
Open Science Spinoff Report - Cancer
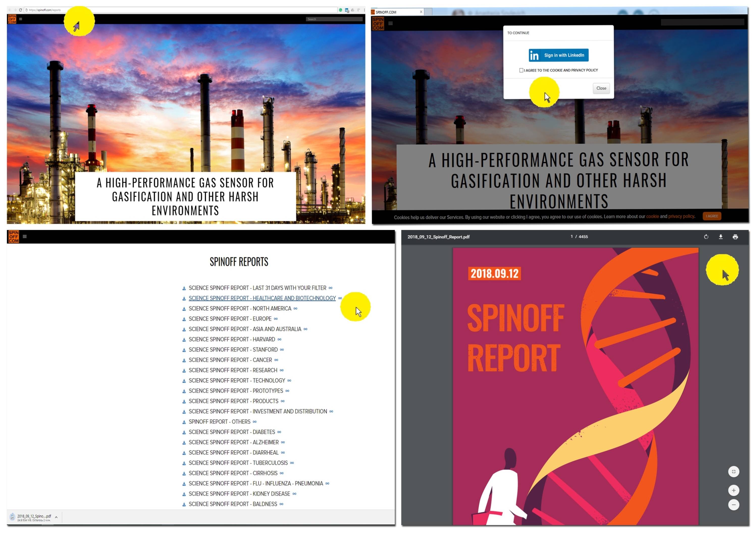click(x=230, y=360)
